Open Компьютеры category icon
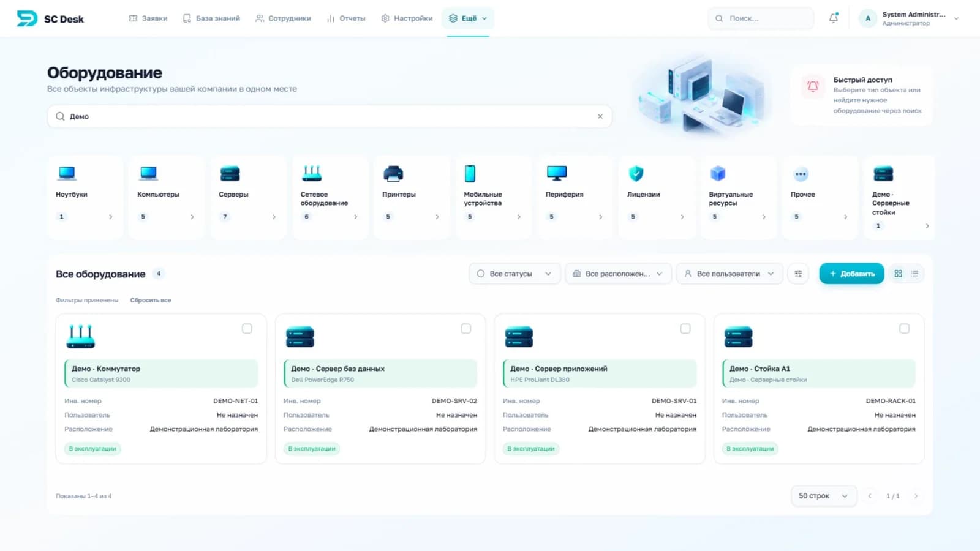 148,173
